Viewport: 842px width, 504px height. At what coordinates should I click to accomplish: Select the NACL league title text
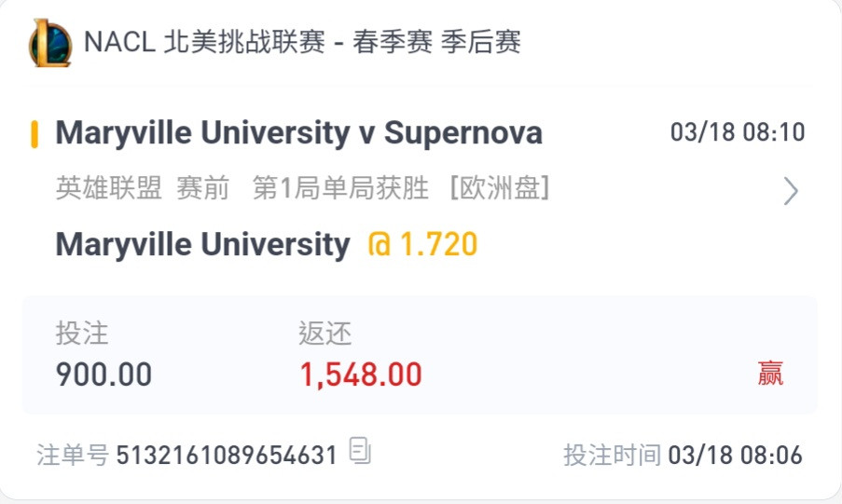(302, 42)
